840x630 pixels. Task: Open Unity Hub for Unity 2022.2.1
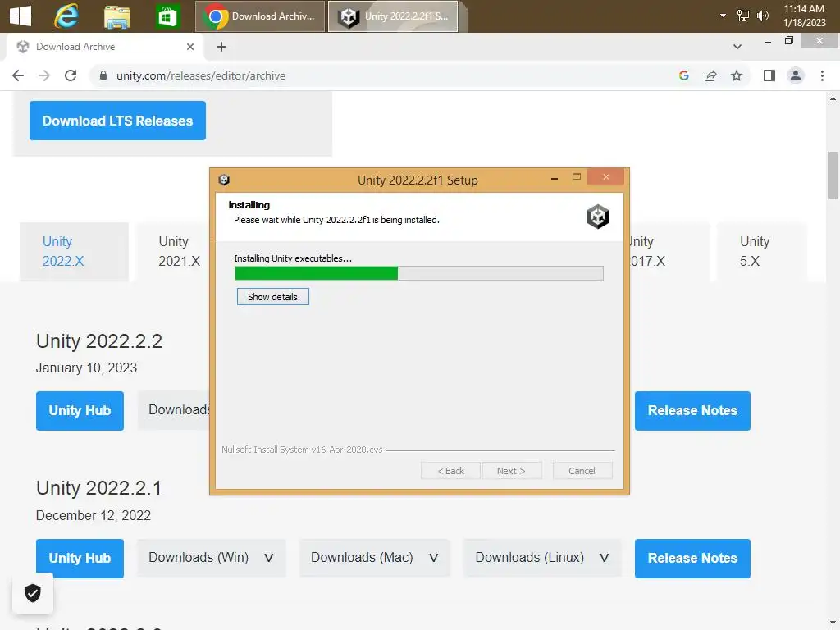[80, 558]
